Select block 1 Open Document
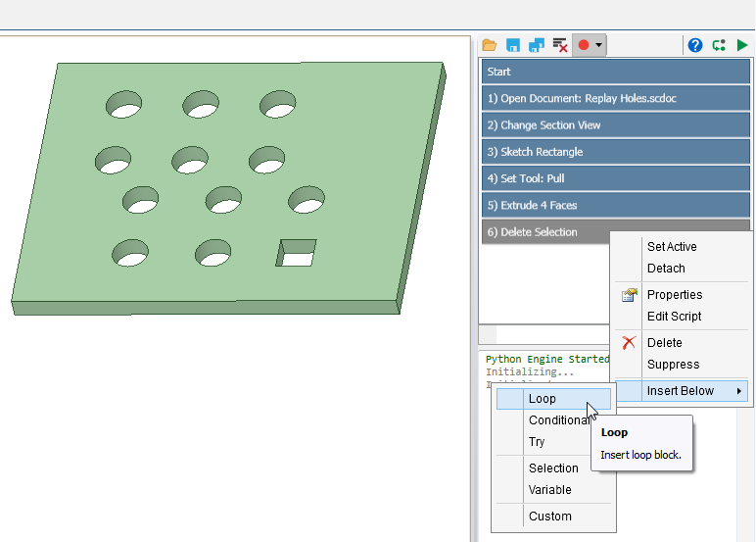This screenshot has width=756, height=542. pyautogui.click(x=616, y=98)
